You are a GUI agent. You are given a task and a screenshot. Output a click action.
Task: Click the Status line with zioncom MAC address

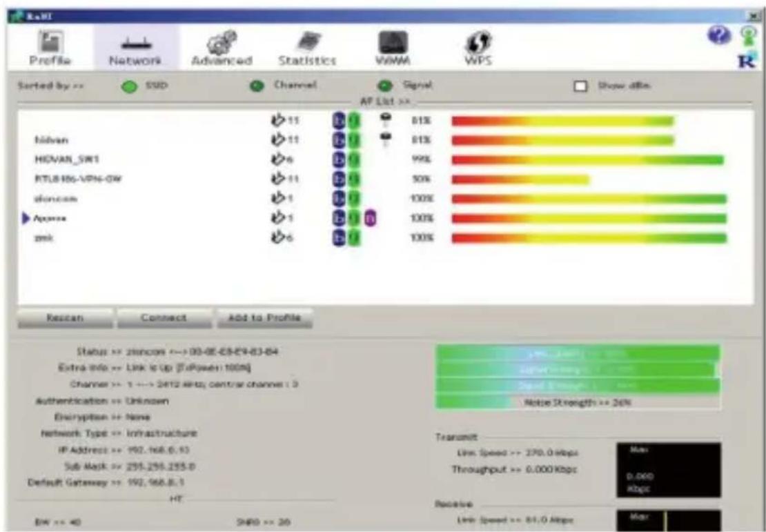click(x=178, y=352)
